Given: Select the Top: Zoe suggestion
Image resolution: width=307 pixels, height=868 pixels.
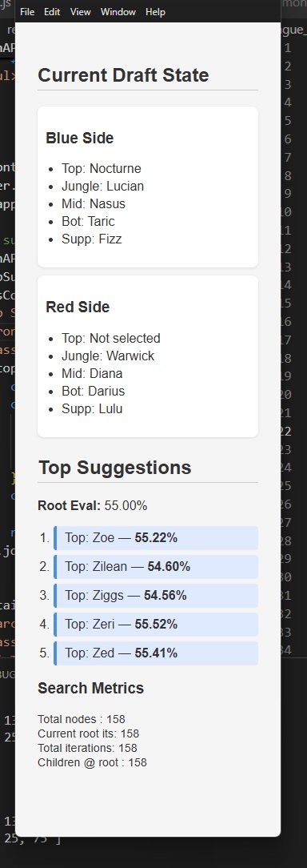Looking at the screenshot, I should pos(156,538).
